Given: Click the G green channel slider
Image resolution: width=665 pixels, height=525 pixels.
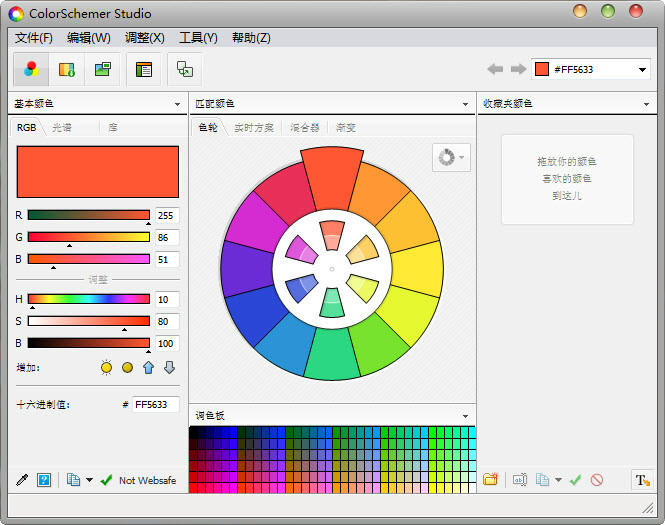Looking at the screenshot, I should tap(89, 237).
